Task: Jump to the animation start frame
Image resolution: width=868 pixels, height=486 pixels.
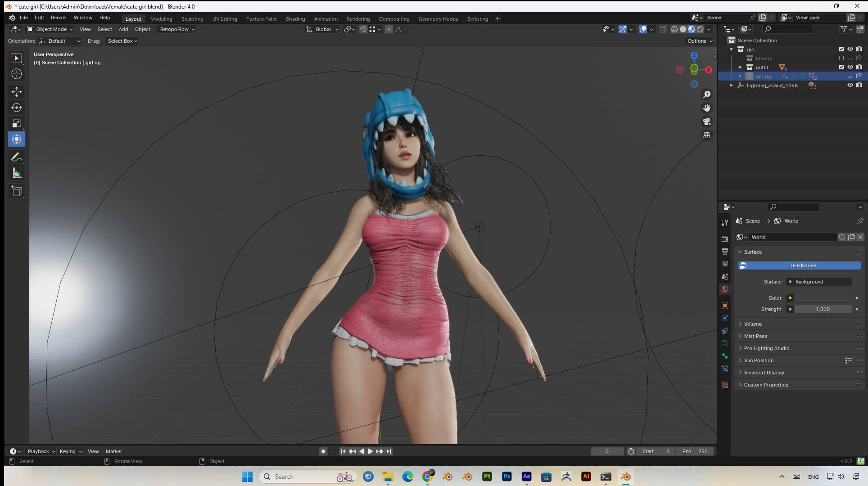Action: coord(343,451)
